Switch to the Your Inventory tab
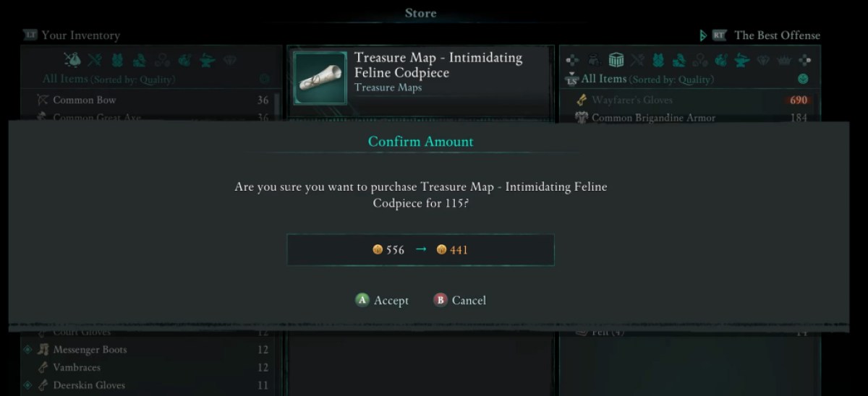Image resolution: width=868 pixels, height=396 pixels. point(71,35)
